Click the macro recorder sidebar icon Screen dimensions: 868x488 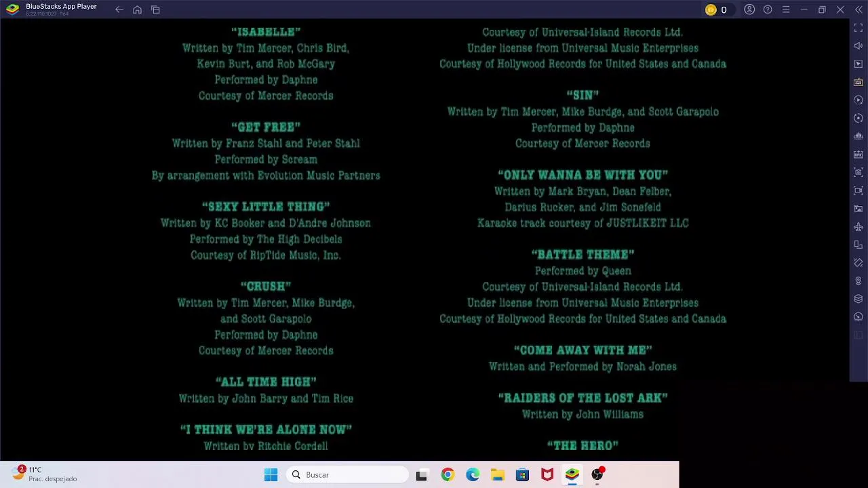859,317
